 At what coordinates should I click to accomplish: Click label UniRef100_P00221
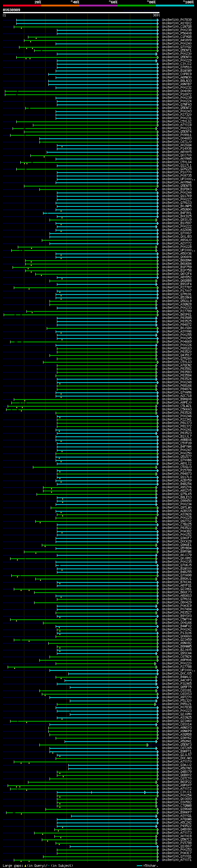tap(177, 128)
